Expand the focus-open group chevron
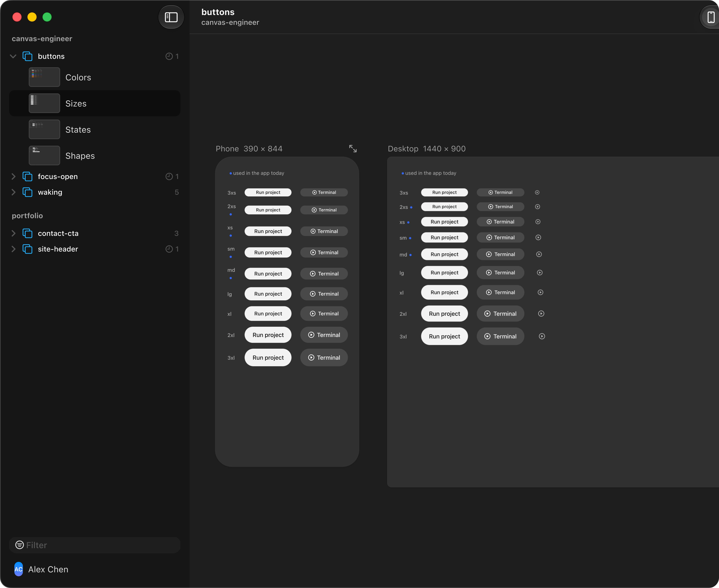The width and height of the screenshot is (719, 588). [13, 176]
